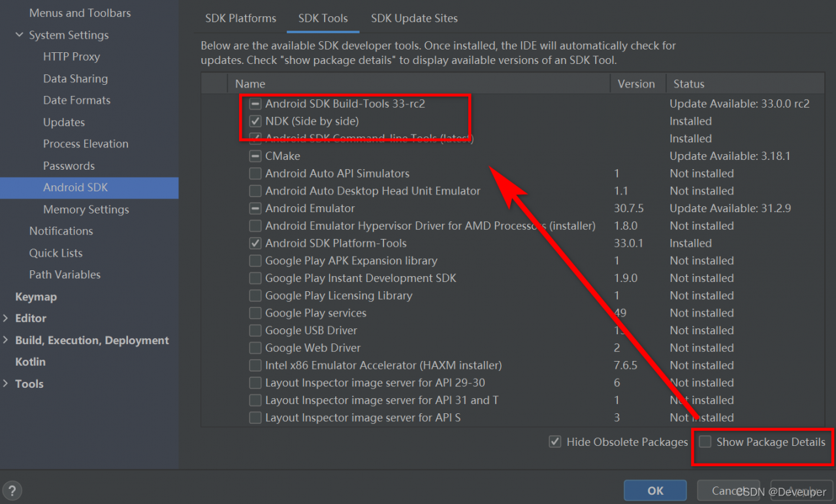Expand the Editor settings section
Image resolution: width=836 pixels, height=504 pixels.
(x=6, y=319)
